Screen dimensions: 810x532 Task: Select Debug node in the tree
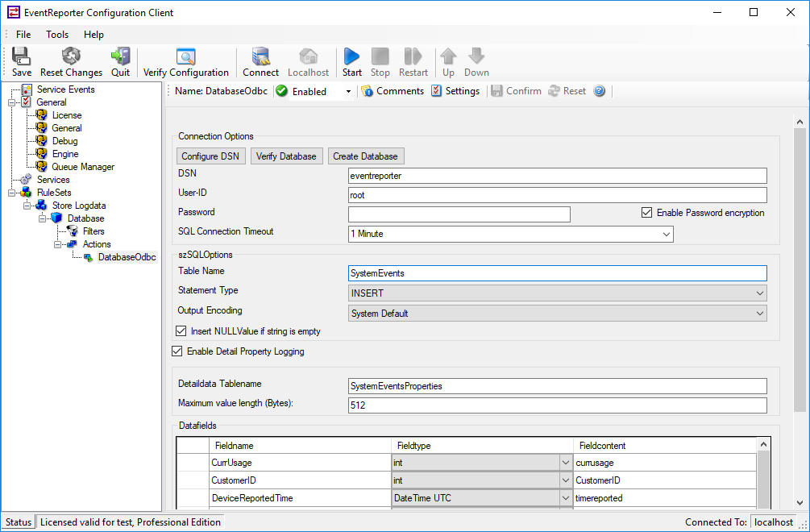click(x=64, y=141)
